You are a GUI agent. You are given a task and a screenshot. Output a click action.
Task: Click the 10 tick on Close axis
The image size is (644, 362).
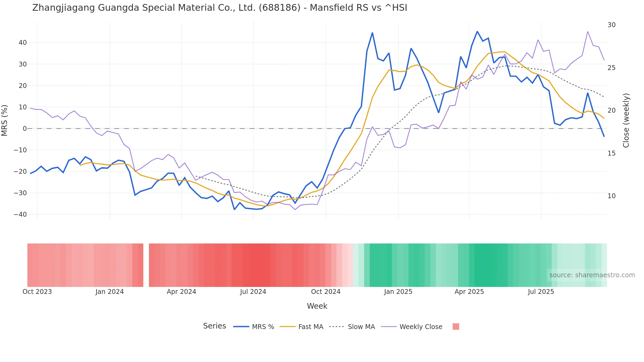coord(612,196)
